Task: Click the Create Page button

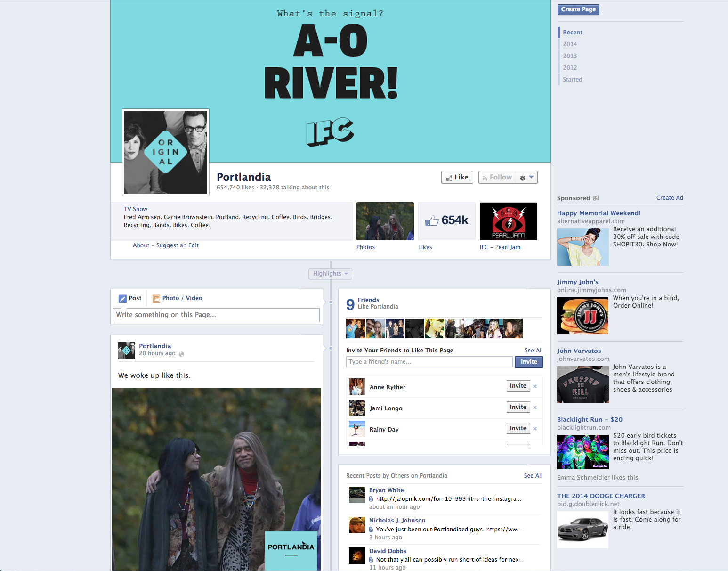Action: click(578, 9)
